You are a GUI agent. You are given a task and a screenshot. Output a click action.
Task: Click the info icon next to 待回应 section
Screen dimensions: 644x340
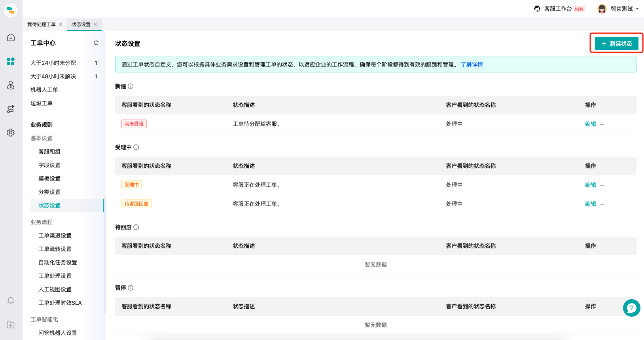click(x=136, y=227)
